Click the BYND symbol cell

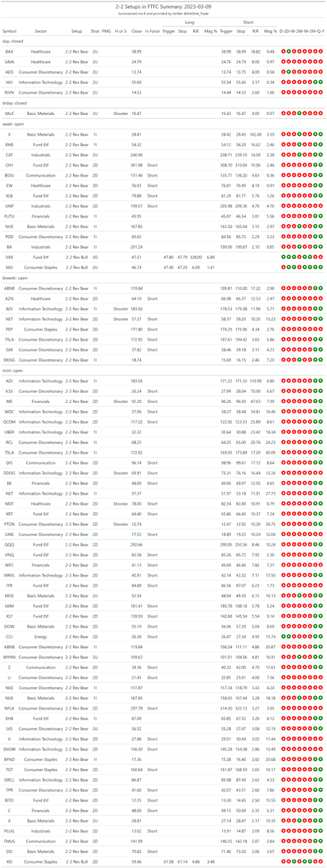click(9, 759)
